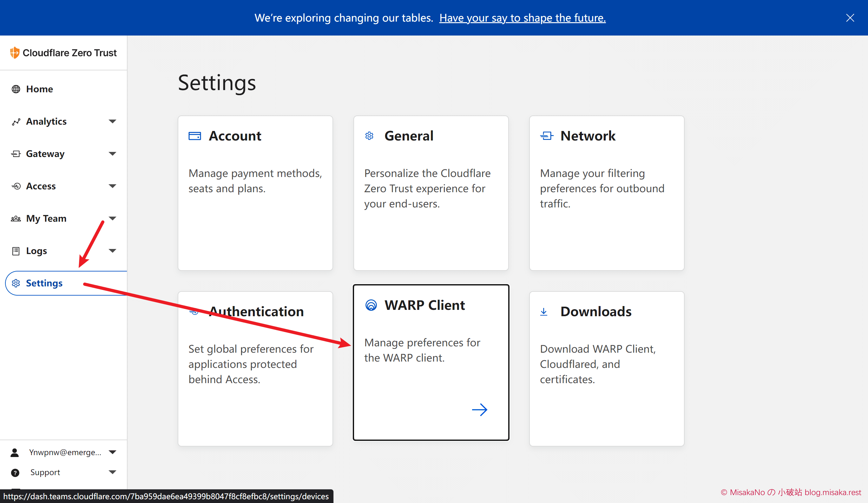Open the account email dropdown
This screenshot has height=503, width=868.
click(112, 452)
